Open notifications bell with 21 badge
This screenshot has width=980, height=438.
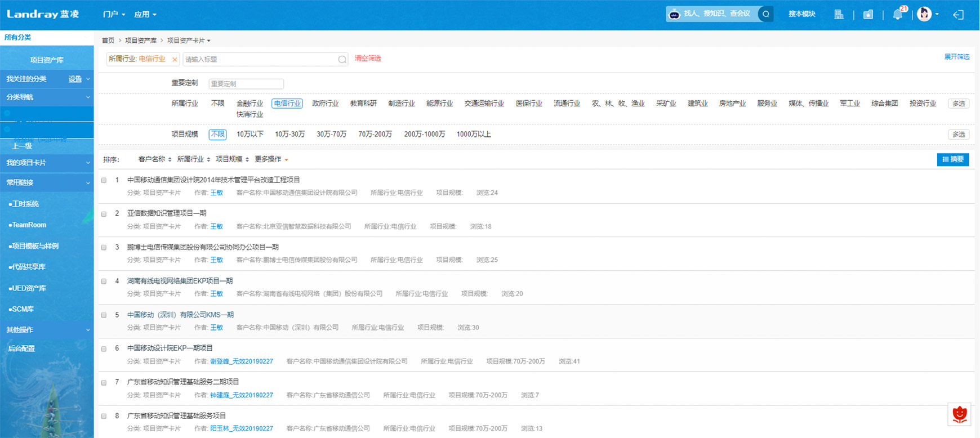point(898,15)
